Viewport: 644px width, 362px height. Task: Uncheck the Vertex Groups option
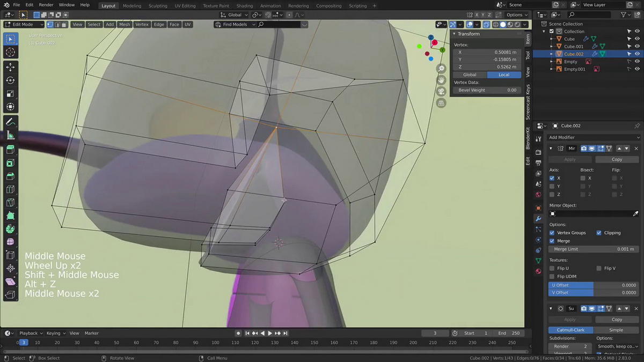pyautogui.click(x=552, y=233)
